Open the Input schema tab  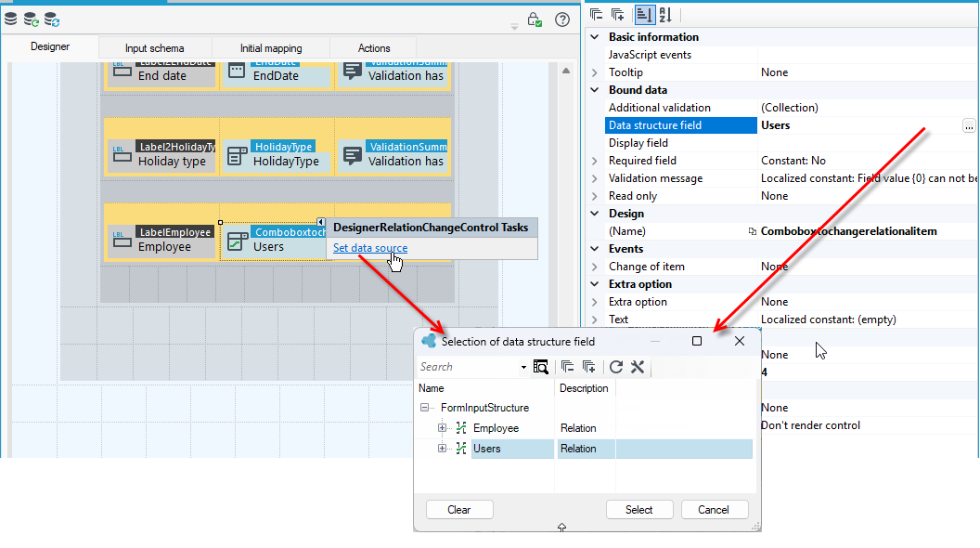pos(154,48)
